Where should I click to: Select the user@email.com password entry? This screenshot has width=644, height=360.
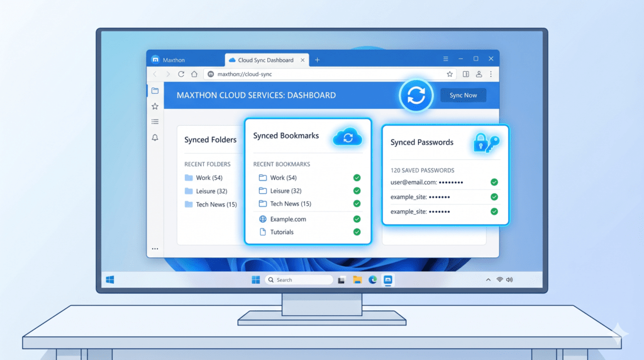[x=445, y=182]
